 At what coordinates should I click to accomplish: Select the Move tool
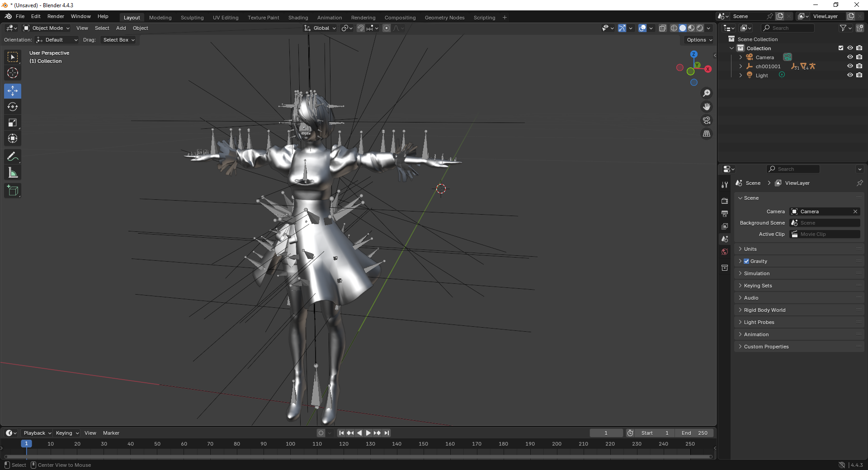coord(13,91)
